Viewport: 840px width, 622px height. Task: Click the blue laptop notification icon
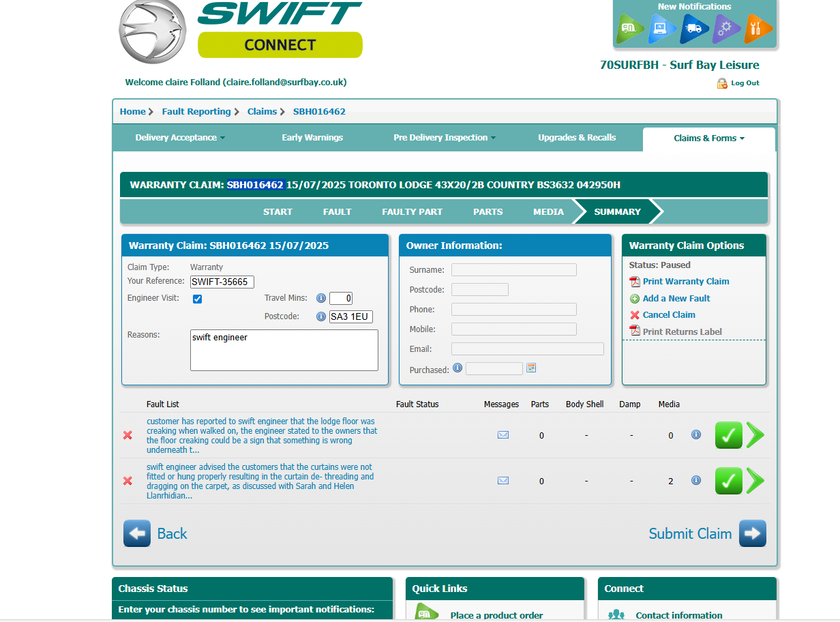[661, 29]
